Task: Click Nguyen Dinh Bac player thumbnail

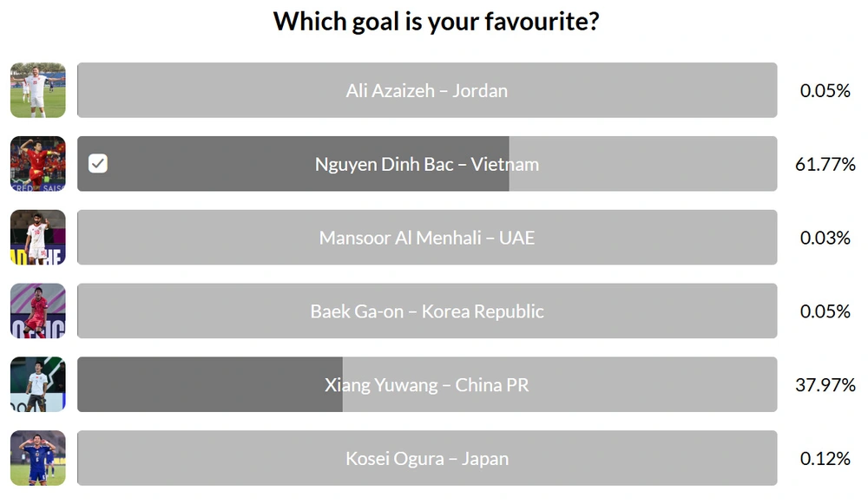Action: click(37, 164)
